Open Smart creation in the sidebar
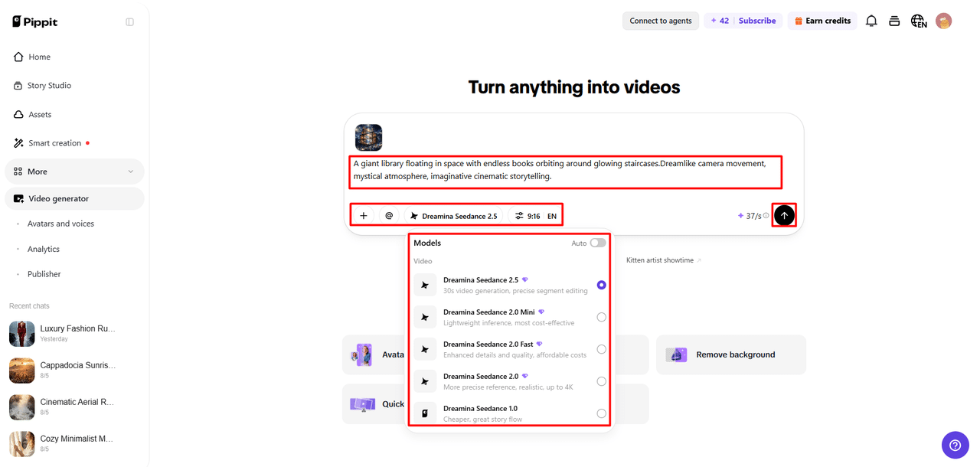 tap(74, 143)
